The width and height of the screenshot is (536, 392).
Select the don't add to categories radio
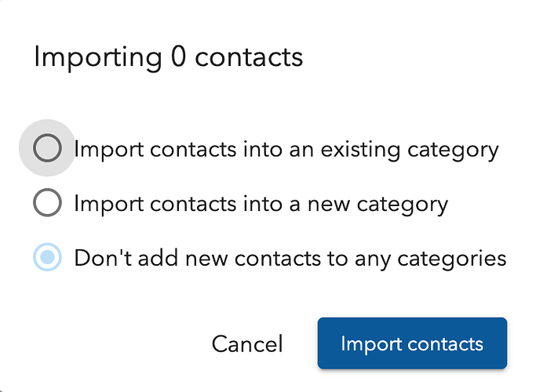[x=47, y=257]
